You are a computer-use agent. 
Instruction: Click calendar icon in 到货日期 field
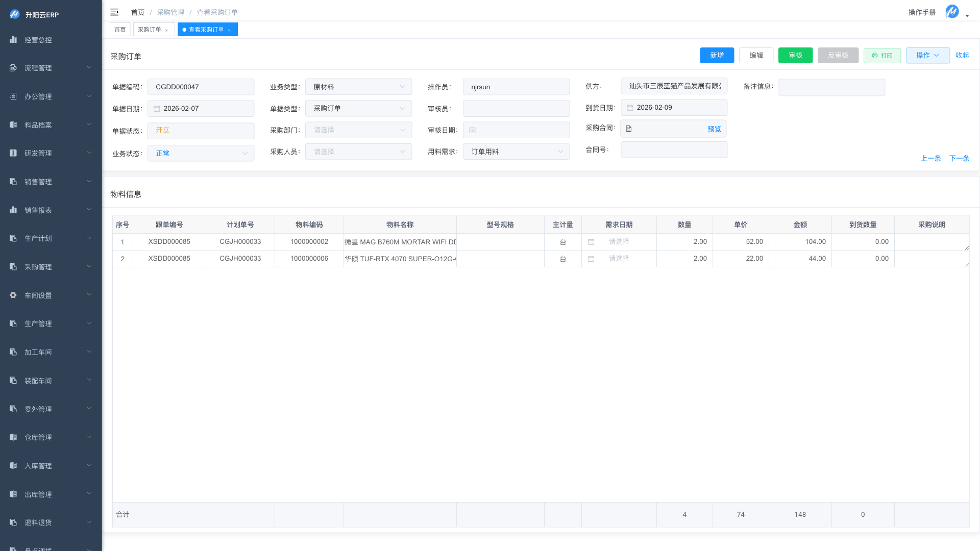coord(630,108)
